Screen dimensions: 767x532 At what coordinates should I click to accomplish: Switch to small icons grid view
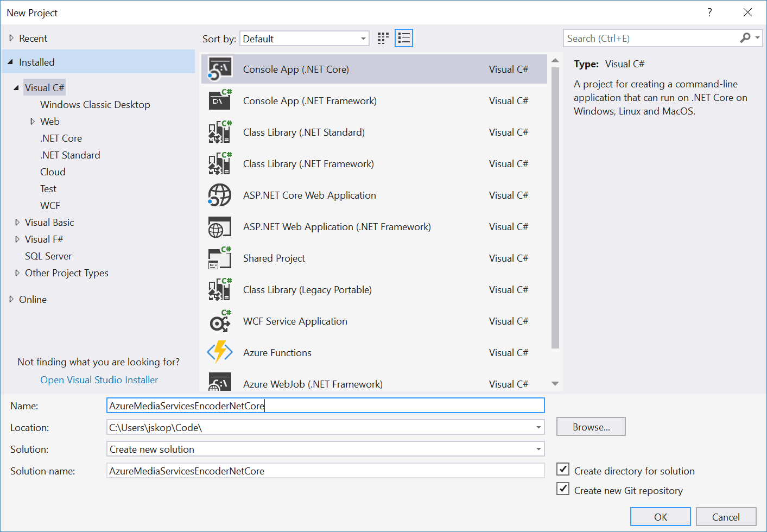click(383, 38)
